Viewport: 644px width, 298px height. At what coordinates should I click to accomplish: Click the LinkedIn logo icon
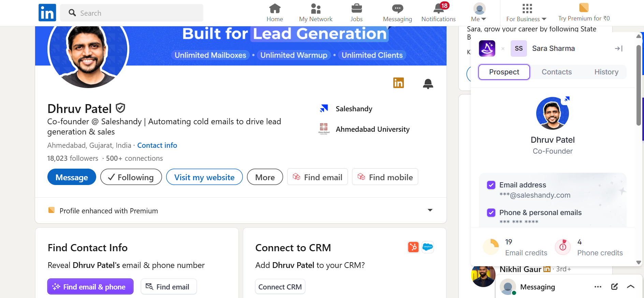pyautogui.click(x=47, y=13)
